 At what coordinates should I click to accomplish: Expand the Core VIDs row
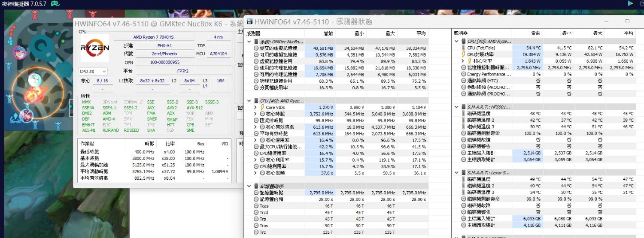(256, 107)
